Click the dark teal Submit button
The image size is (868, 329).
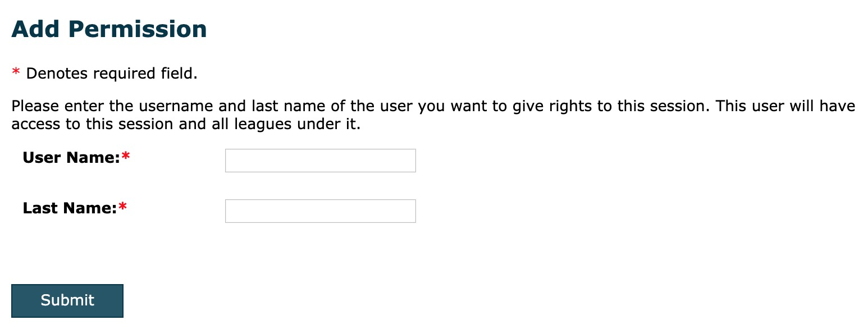(67, 300)
